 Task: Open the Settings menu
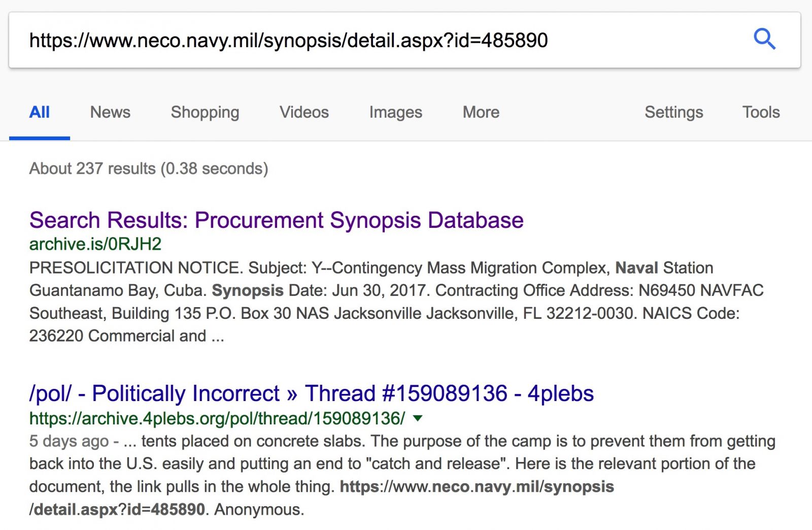[674, 112]
